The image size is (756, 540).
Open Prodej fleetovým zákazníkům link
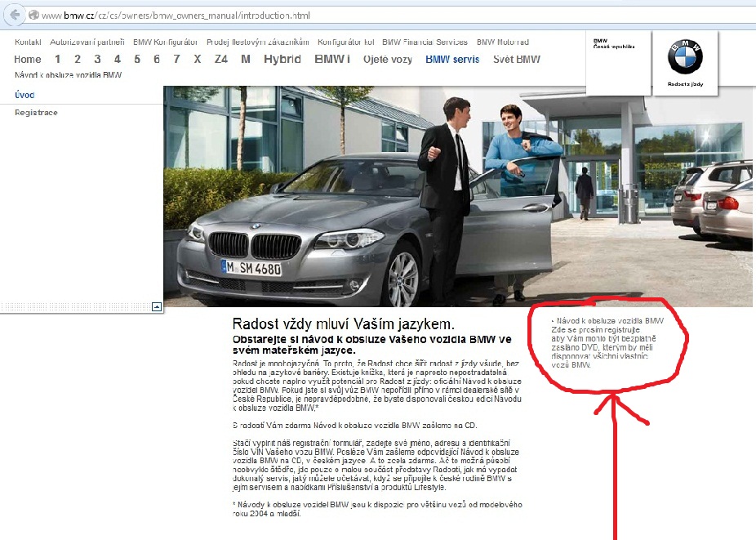click(258, 42)
